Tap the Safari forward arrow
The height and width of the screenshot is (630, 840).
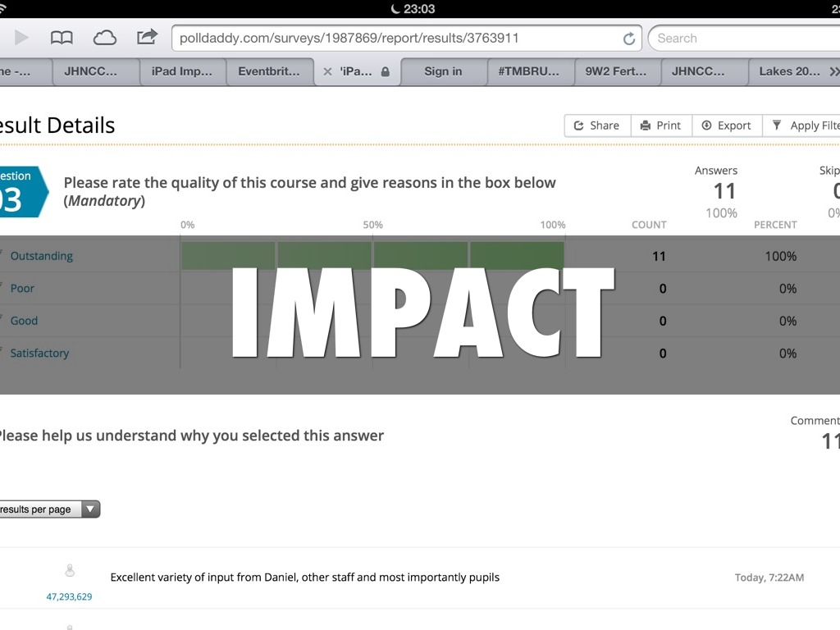click(x=21, y=38)
